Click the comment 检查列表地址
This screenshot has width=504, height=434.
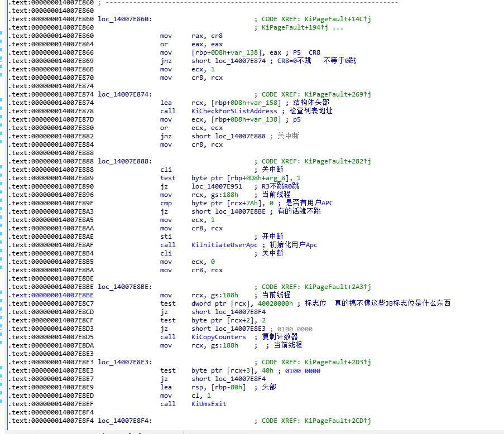point(310,111)
